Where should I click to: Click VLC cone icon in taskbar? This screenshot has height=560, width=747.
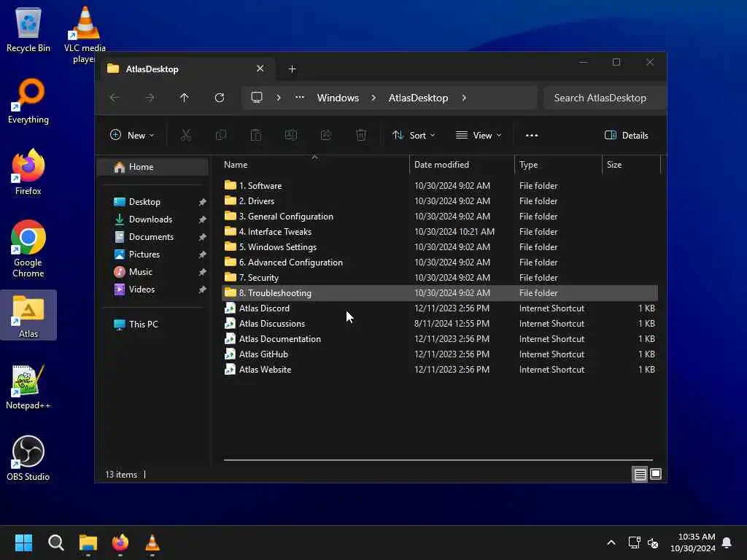pyautogui.click(x=152, y=542)
